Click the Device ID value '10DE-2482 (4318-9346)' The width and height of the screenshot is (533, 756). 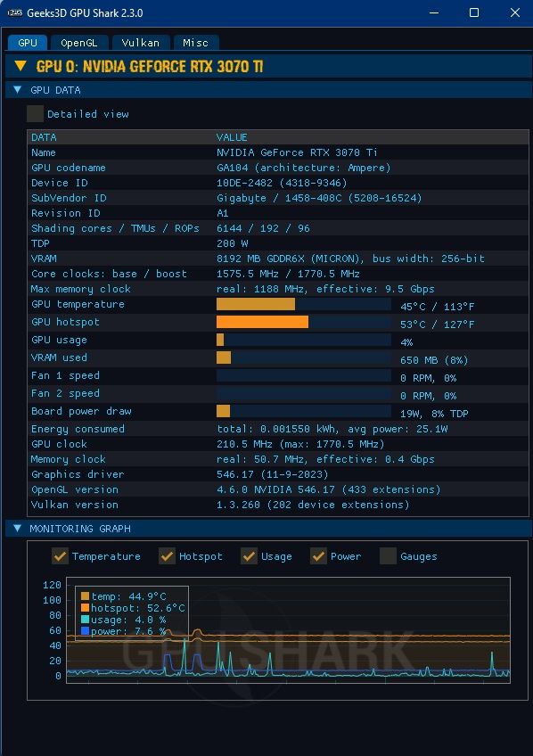pos(282,183)
